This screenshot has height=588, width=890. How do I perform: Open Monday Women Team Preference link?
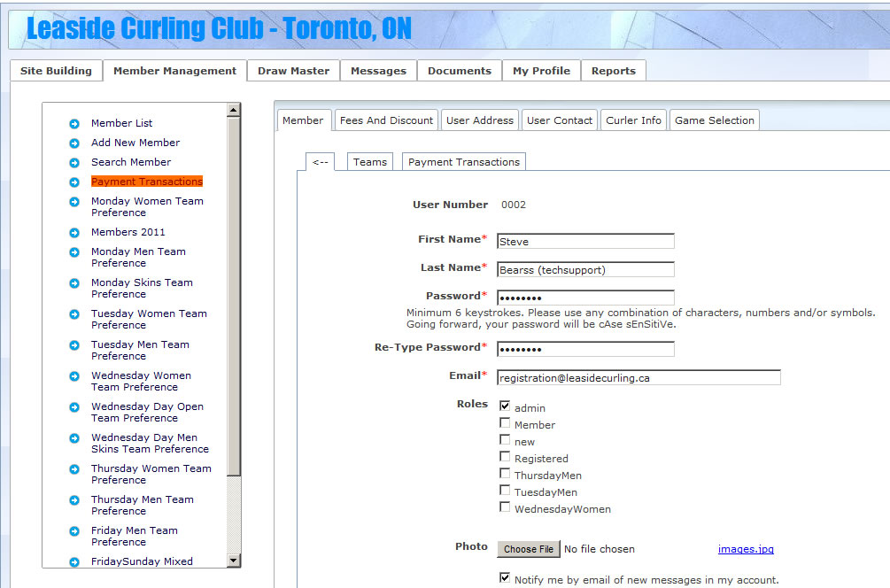[147, 206]
